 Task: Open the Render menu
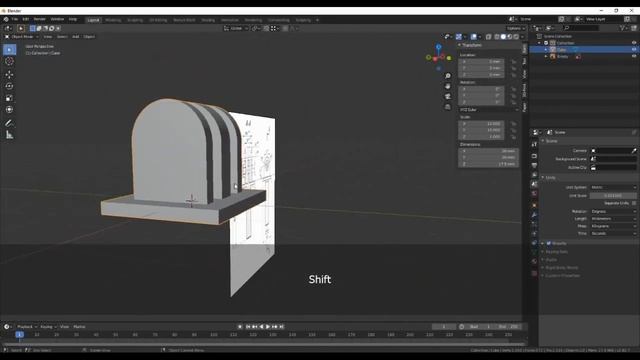click(40, 19)
